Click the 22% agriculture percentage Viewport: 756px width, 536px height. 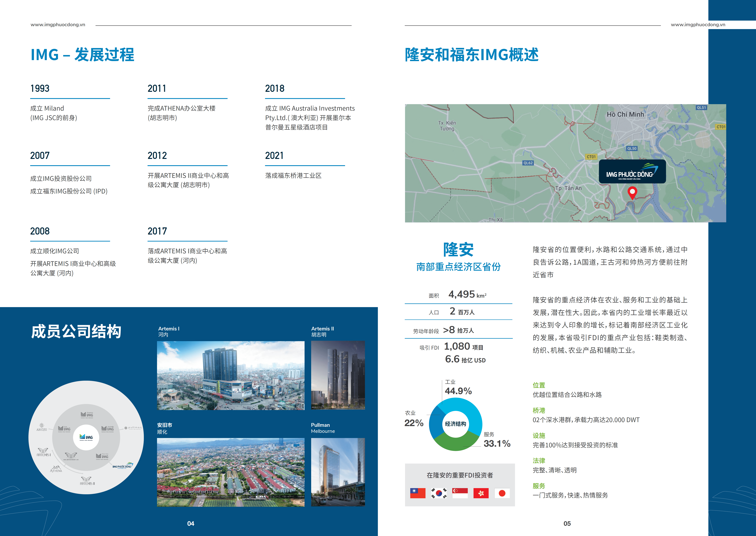pos(414,423)
